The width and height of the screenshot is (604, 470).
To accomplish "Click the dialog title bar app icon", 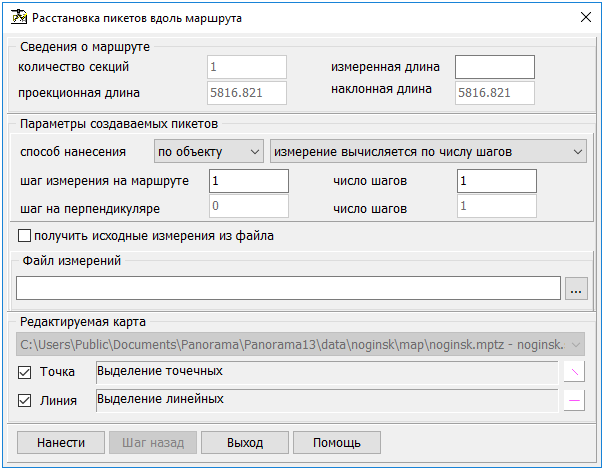I will tap(17, 17).
